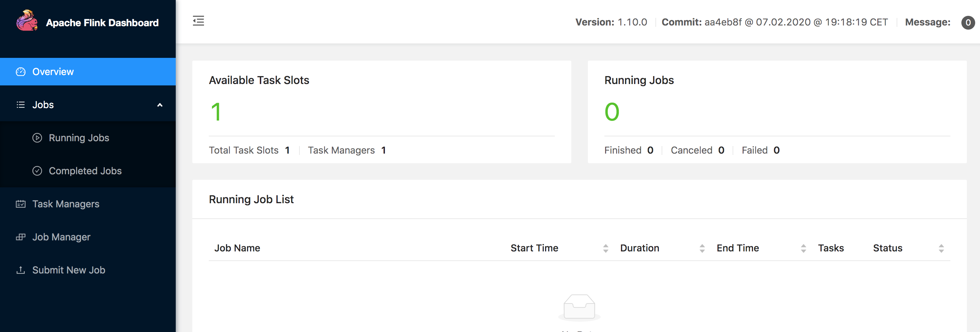Click the Task Managers schedule icon

tap(21, 204)
